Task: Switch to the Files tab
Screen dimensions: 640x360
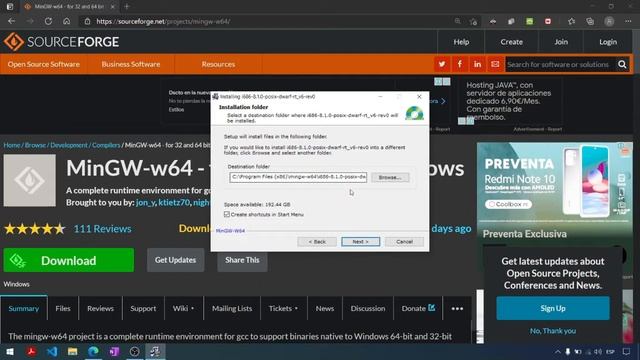Action: pyautogui.click(x=63, y=309)
